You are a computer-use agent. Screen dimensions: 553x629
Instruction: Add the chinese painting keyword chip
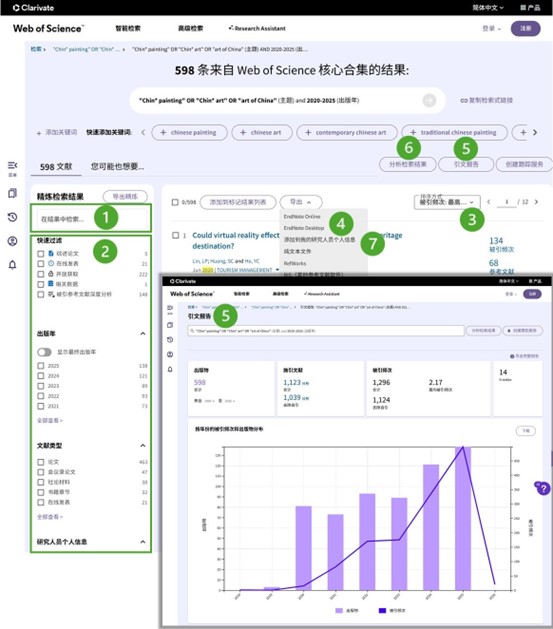point(189,132)
